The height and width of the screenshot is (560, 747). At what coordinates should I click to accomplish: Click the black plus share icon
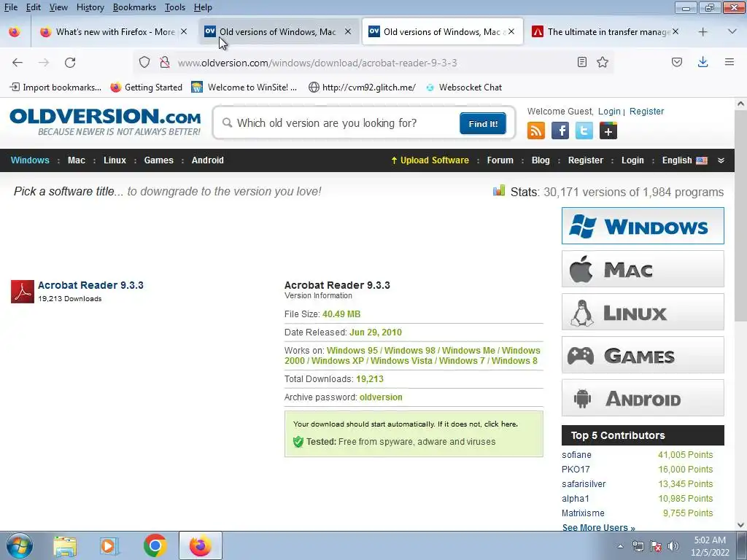click(608, 131)
